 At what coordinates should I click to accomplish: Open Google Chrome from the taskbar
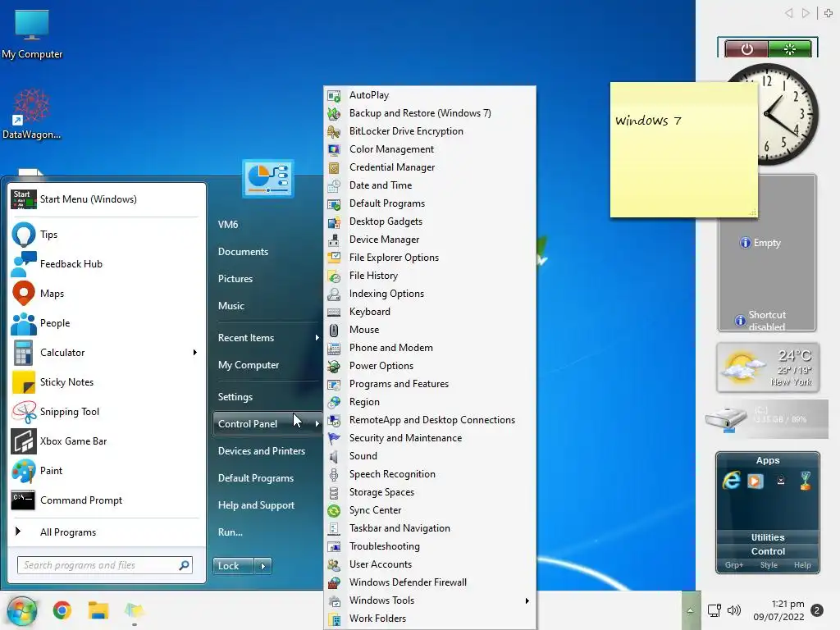pyautogui.click(x=62, y=610)
